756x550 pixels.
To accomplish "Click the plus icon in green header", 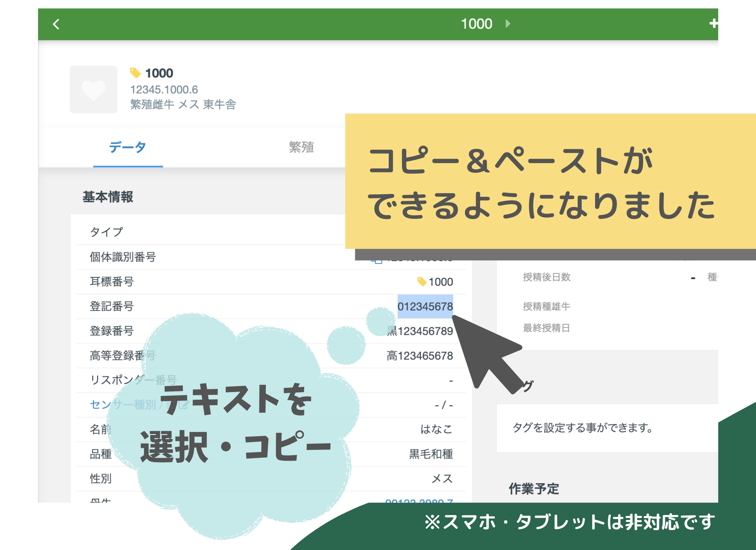I will pos(713,24).
